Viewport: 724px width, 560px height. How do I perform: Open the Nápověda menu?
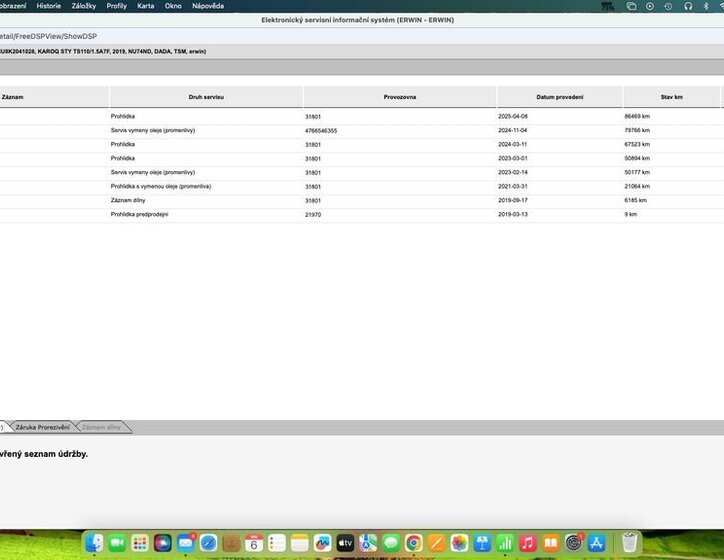(x=208, y=6)
